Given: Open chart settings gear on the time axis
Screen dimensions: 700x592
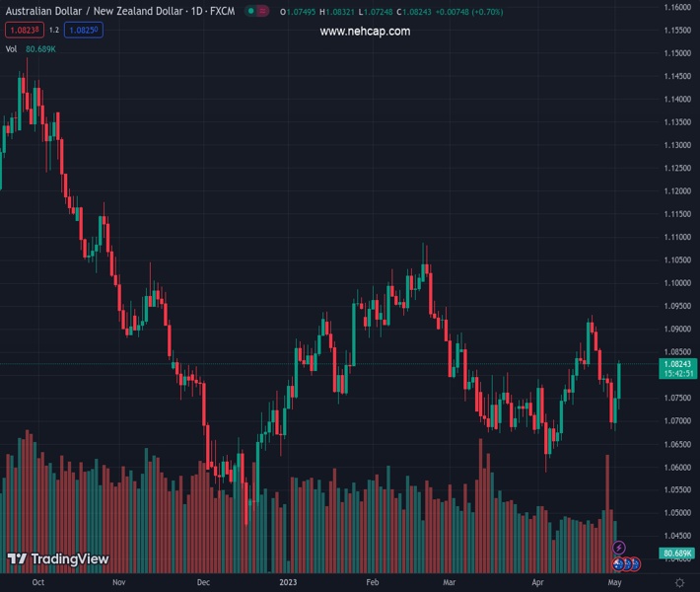Looking at the screenshot, I should point(679,582).
